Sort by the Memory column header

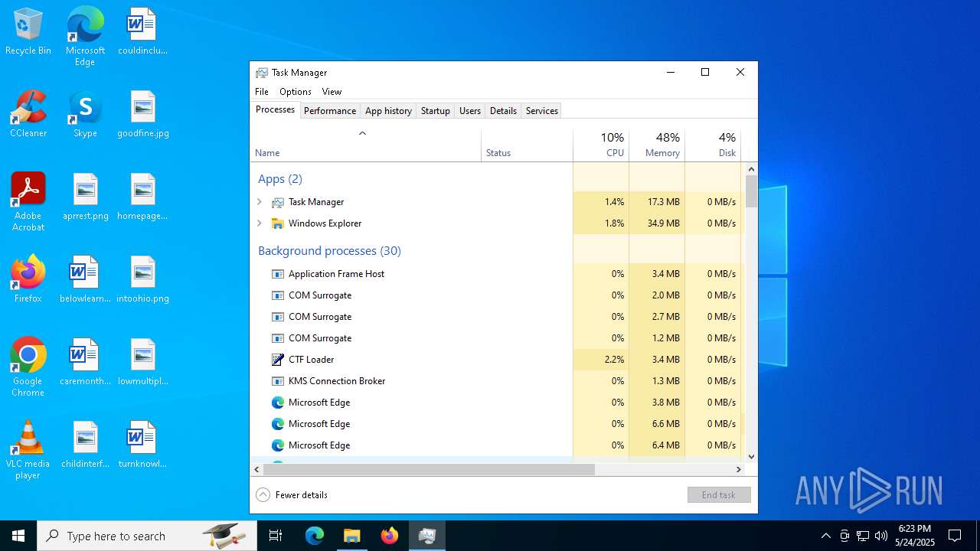657,145
